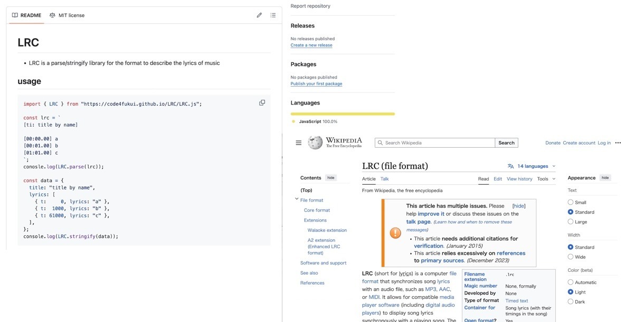Screen dimensions: 644x322
Task: Click Create a new release link
Action: pos(311,45)
